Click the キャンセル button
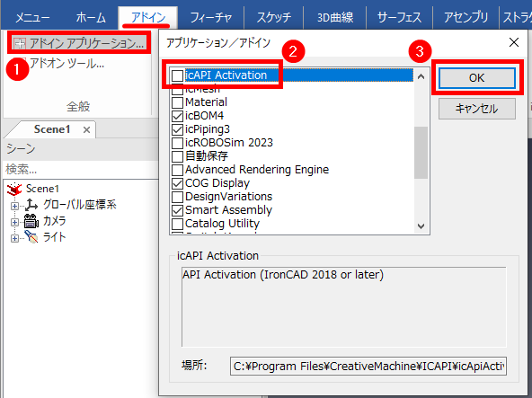This screenshot has height=398, width=532. coord(476,109)
